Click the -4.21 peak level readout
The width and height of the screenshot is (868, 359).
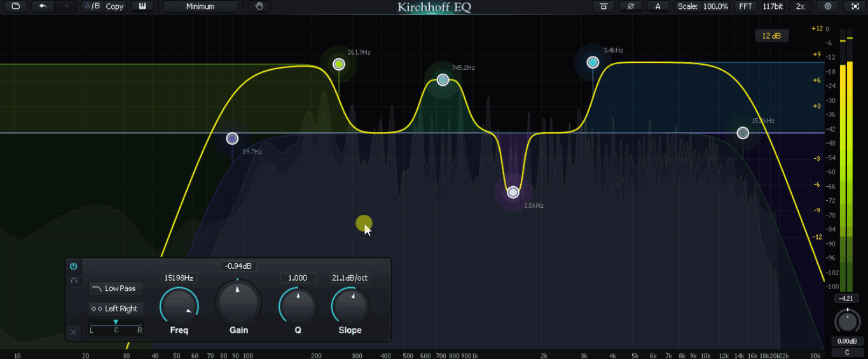847,299
